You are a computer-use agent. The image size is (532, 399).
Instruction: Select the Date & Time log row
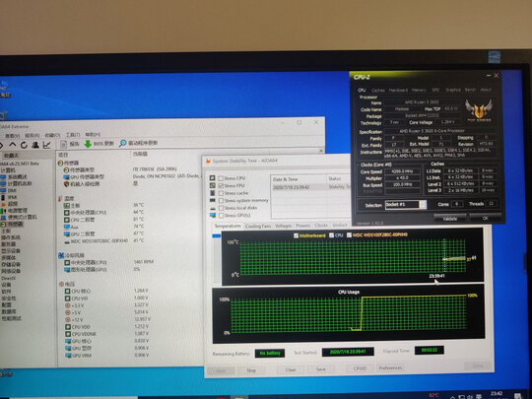[310, 187]
